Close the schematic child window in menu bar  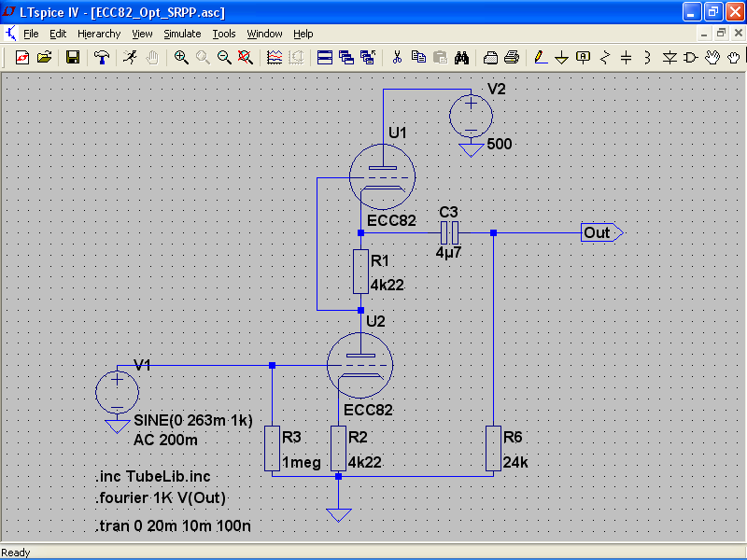click(739, 34)
